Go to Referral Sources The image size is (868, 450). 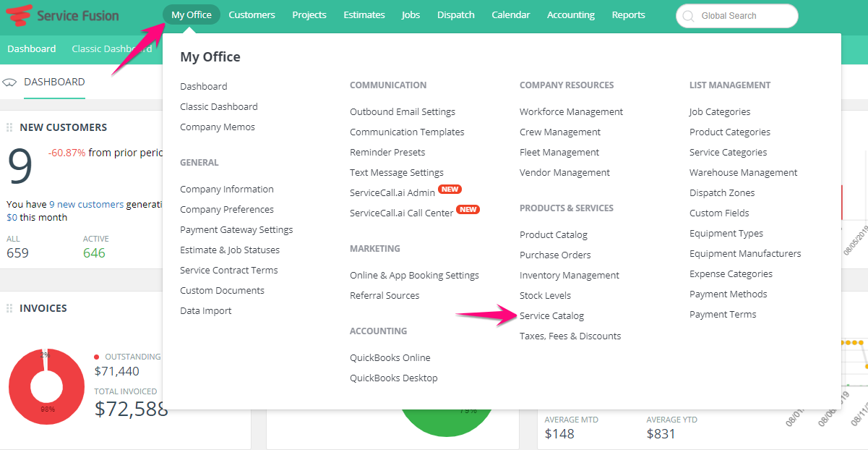point(384,296)
